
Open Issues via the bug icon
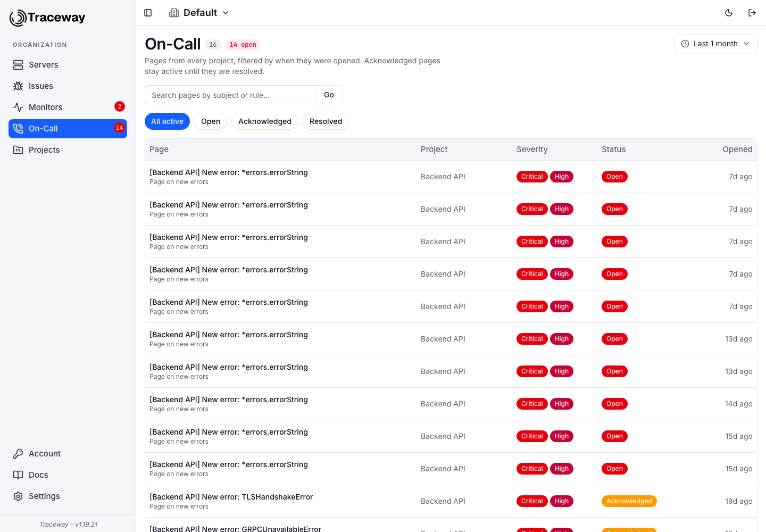[x=18, y=86]
